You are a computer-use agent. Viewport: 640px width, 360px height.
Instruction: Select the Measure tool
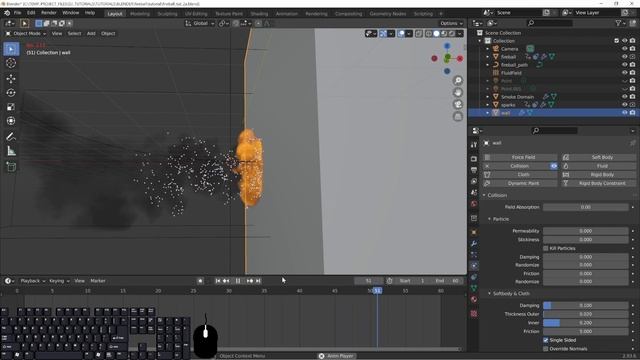click(x=11, y=151)
